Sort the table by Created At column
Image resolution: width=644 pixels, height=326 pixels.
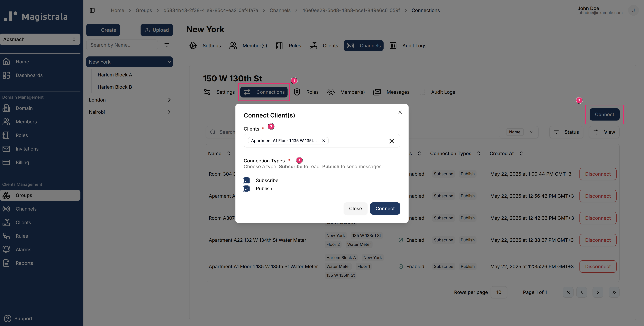pos(522,153)
